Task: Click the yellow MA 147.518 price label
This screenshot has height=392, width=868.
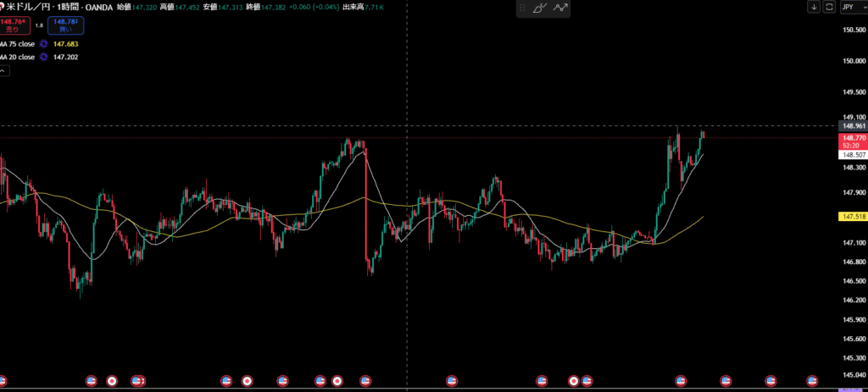Action: (852, 218)
